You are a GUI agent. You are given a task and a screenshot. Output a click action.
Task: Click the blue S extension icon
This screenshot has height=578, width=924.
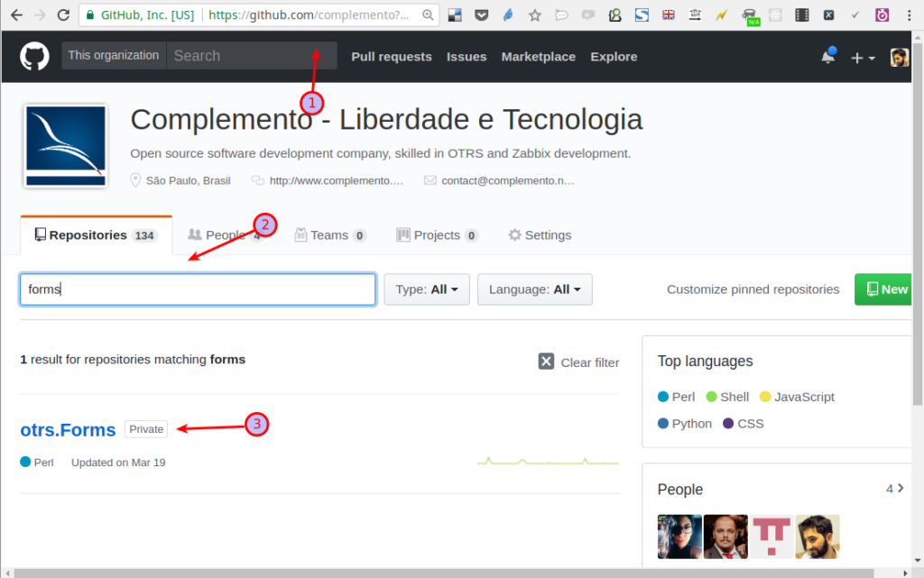(642, 14)
